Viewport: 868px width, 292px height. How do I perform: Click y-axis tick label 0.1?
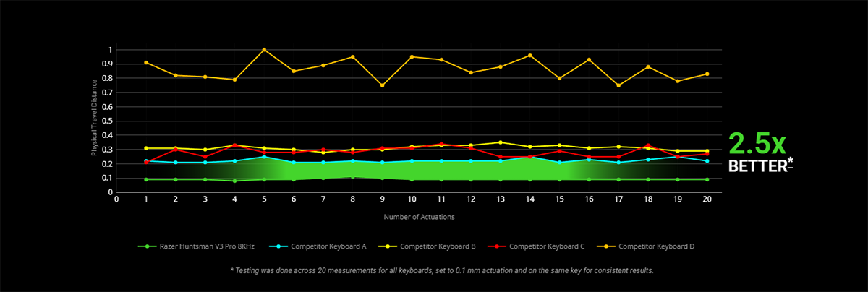[x=106, y=179]
